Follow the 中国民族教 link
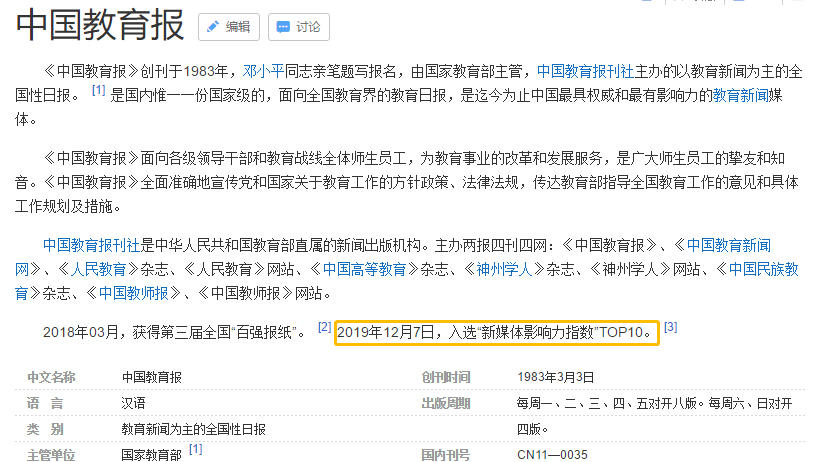The width and height of the screenshot is (815, 462). [x=764, y=269]
